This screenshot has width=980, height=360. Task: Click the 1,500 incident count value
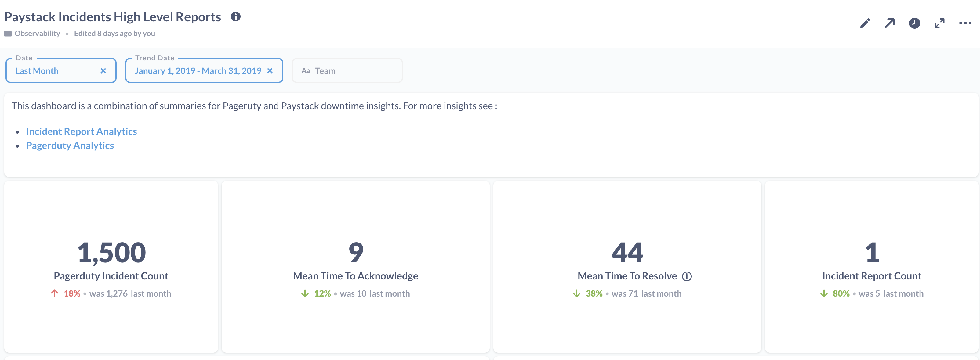coord(111,252)
